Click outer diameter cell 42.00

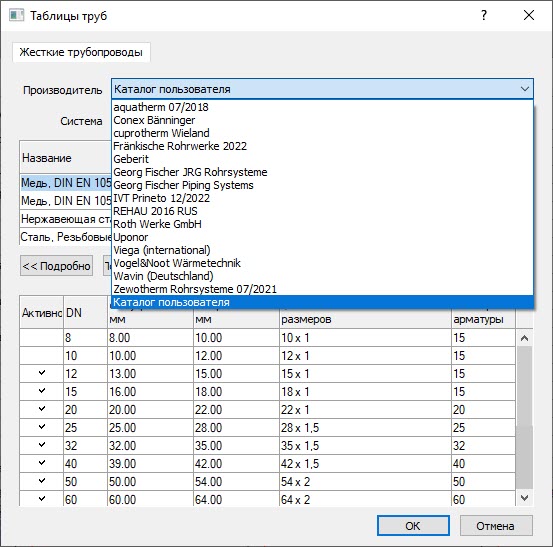(x=236, y=463)
